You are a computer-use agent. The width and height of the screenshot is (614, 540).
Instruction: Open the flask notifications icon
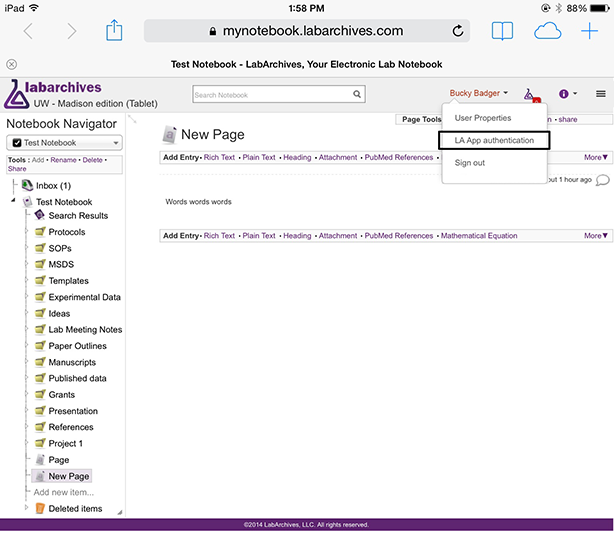pos(531,95)
